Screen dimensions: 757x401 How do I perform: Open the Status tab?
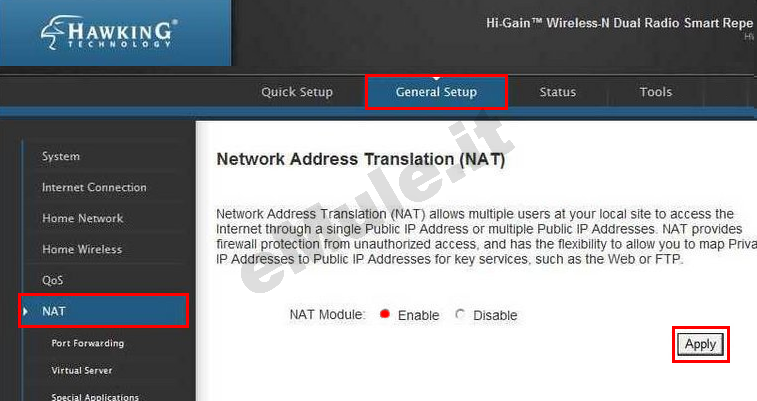click(558, 92)
